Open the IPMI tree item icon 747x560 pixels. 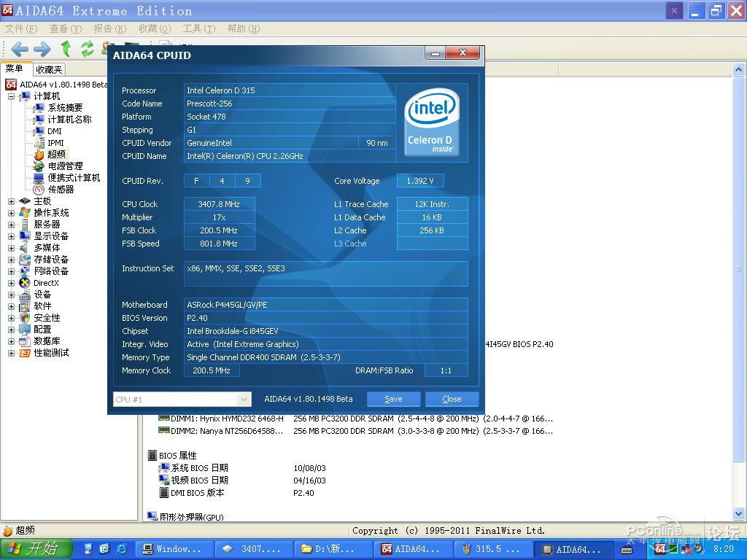(39, 143)
